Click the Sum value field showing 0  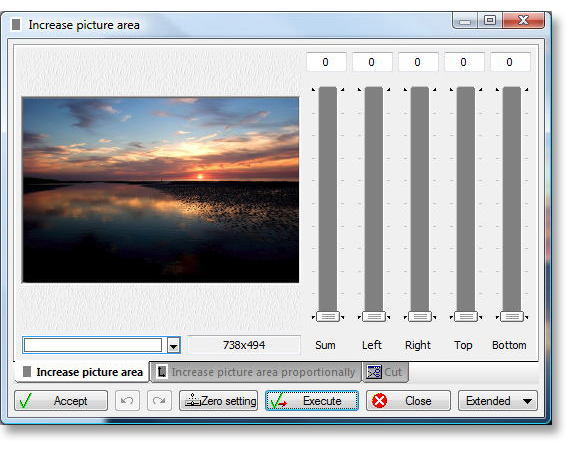(326, 62)
